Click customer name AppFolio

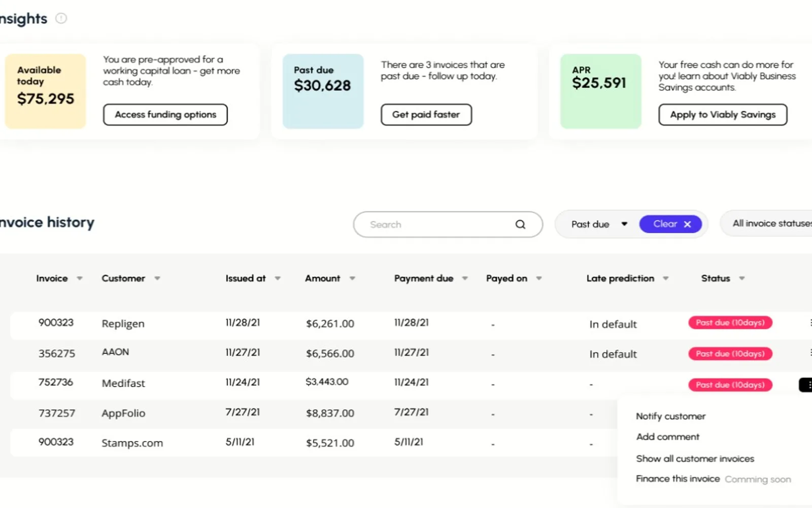(x=123, y=414)
